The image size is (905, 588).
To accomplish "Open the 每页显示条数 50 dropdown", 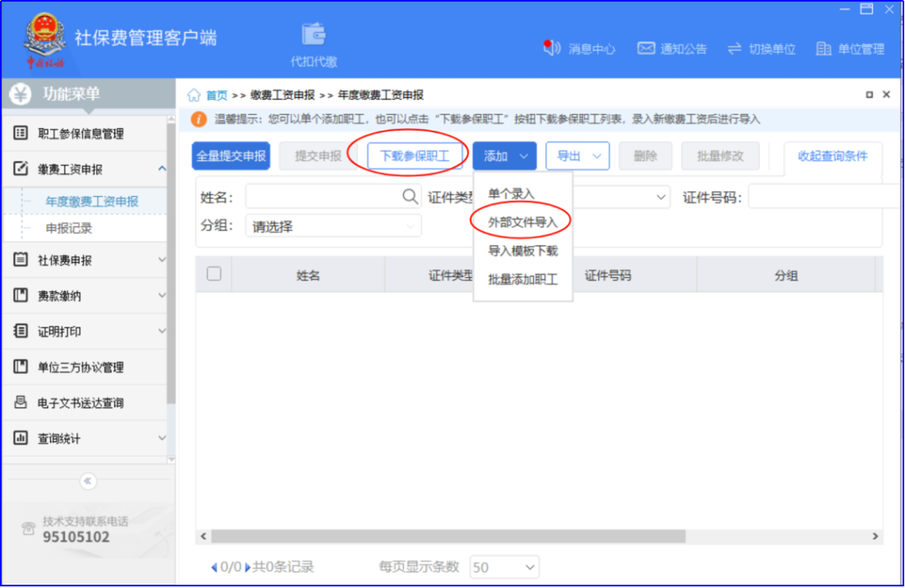I will click(x=504, y=567).
